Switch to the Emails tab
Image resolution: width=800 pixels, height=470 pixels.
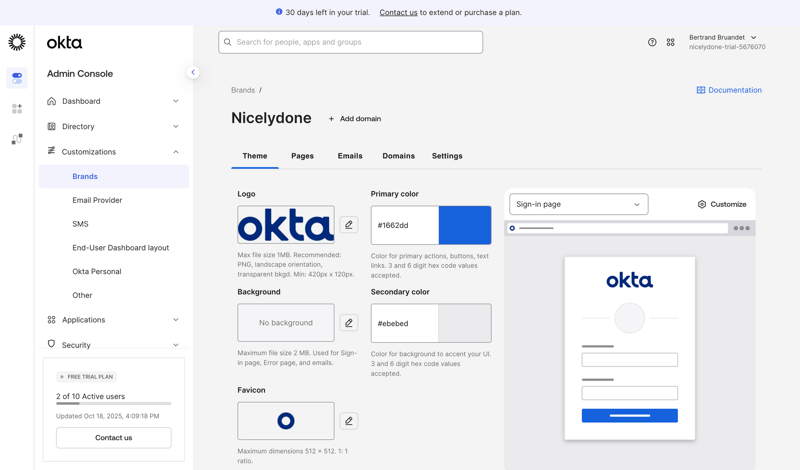click(x=350, y=156)
